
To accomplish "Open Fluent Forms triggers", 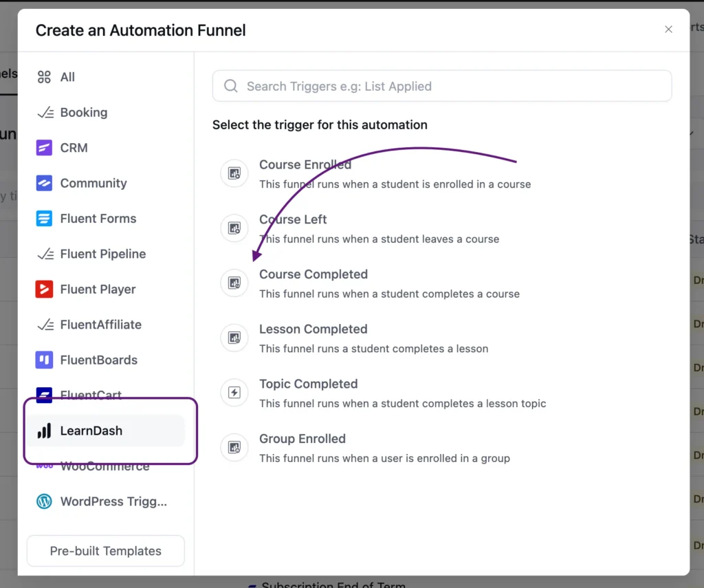I will click(106, 218).
